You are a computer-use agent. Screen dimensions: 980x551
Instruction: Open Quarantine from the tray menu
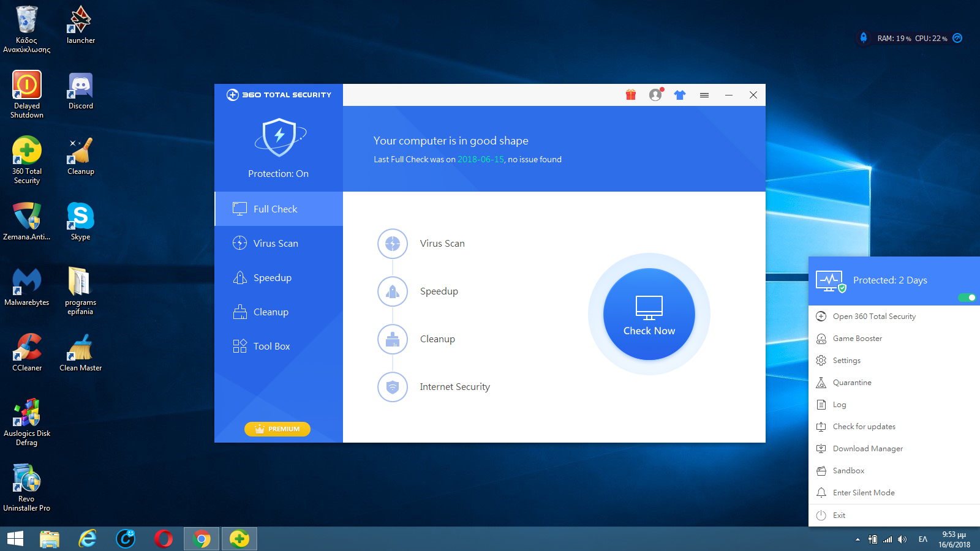point(894,383)
